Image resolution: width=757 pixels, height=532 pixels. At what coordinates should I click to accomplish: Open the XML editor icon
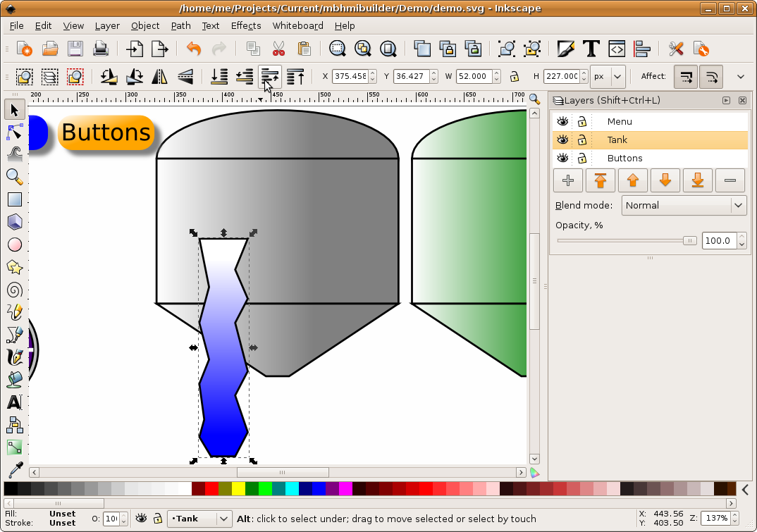point(617,49)
